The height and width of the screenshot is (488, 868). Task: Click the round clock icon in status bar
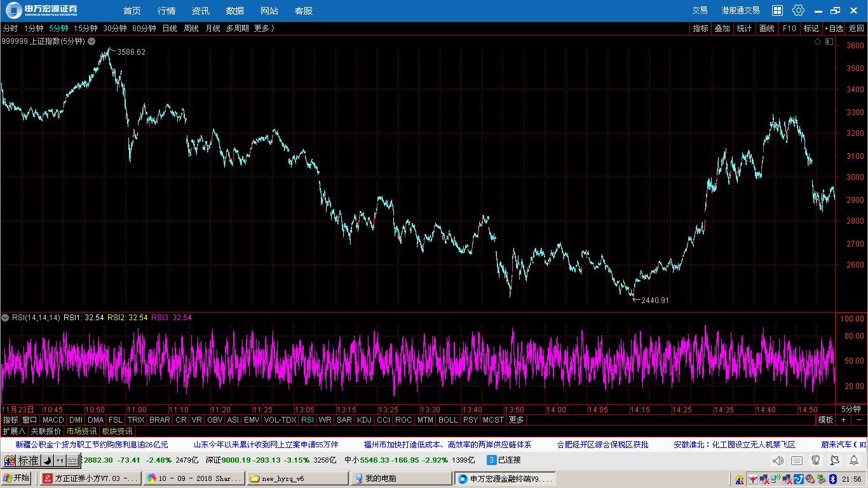pyautogui.click(x=835, y=460)
